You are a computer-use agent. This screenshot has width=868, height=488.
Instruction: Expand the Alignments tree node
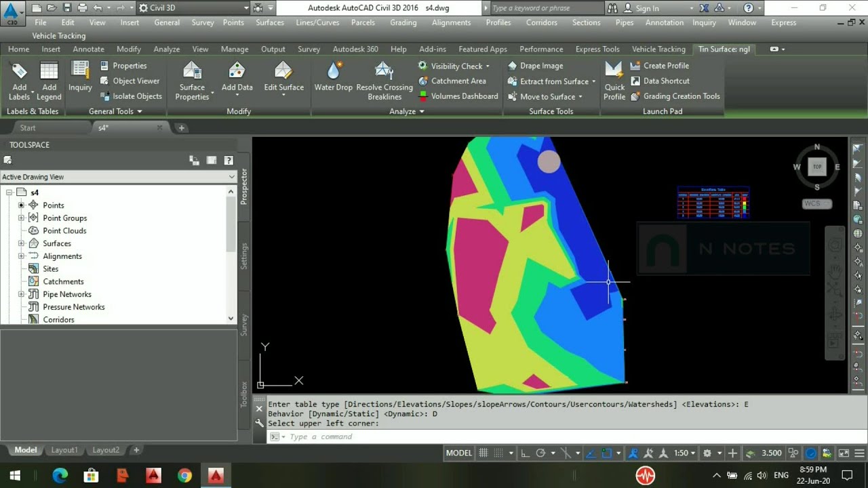[x=21, y=256]
